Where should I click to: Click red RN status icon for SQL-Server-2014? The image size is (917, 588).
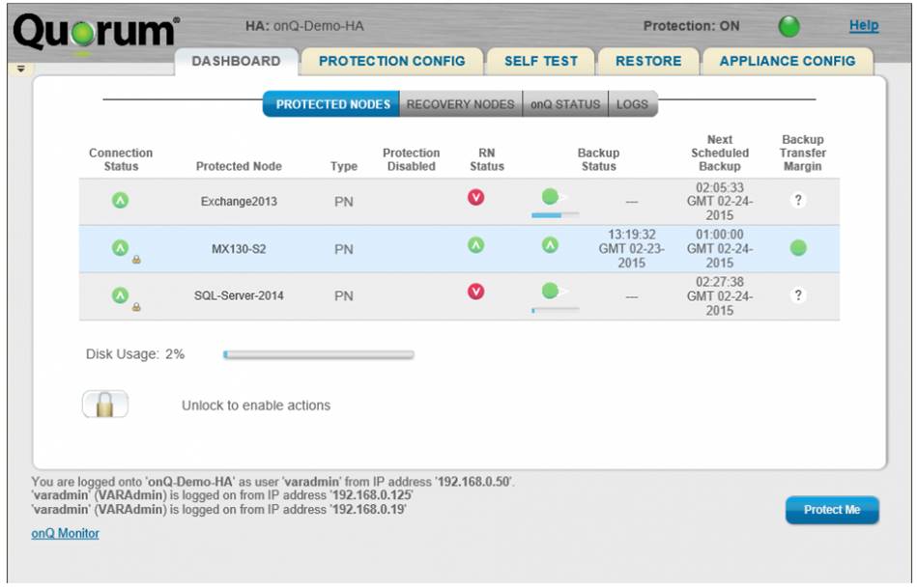(475, 292)
